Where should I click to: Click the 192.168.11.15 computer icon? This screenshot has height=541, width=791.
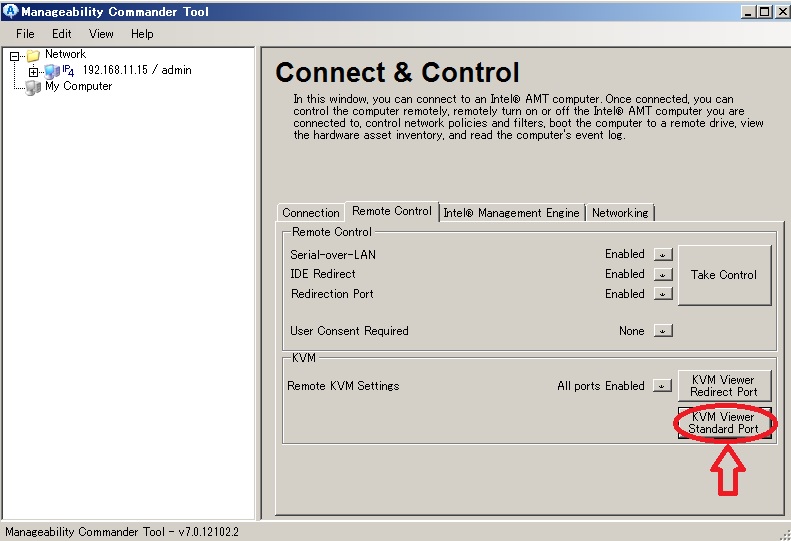pyautogui.click(x=52, y=71)
